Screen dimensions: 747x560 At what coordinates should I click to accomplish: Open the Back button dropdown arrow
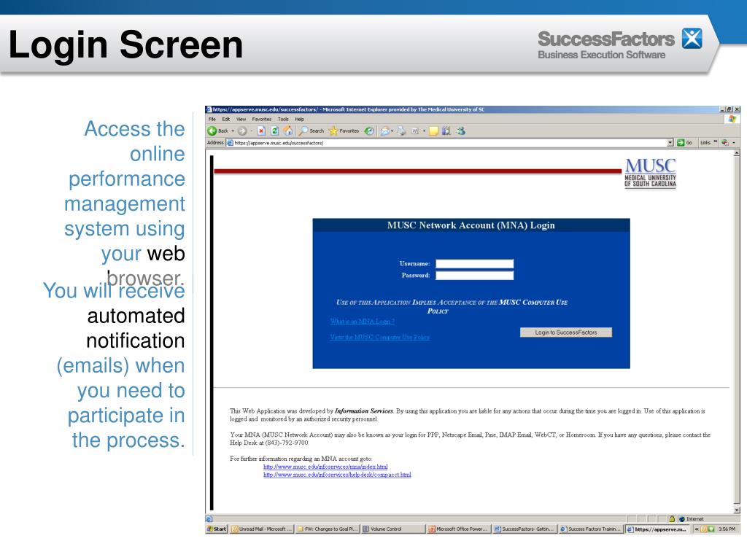point(231,131)
